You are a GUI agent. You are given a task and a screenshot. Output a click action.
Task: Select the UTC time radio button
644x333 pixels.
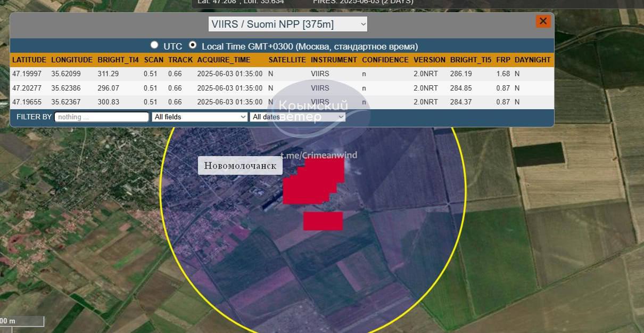pyautogui.click(x=154, y=45)
